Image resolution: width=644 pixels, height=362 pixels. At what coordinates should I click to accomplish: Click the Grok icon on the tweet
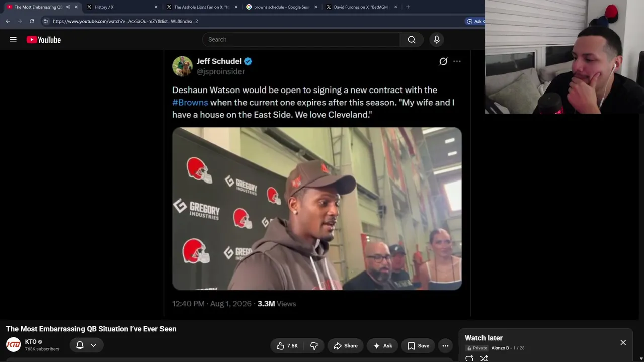443,61
